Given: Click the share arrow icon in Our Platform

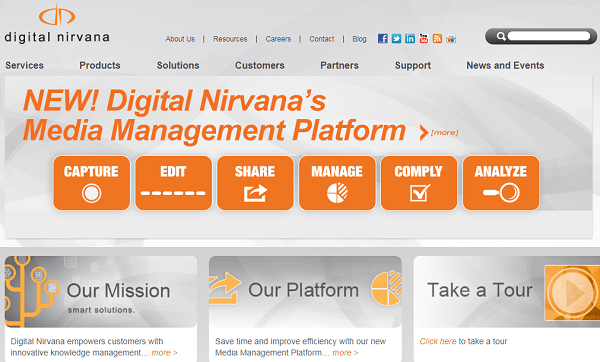Looking at the screenshot, I should (225, 288).
